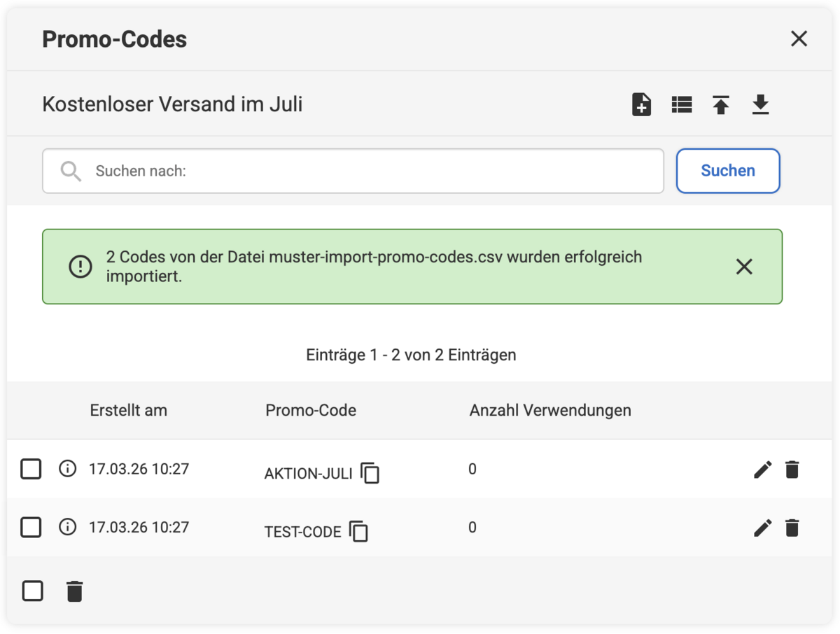Click the alert icon in success banner

80,267
